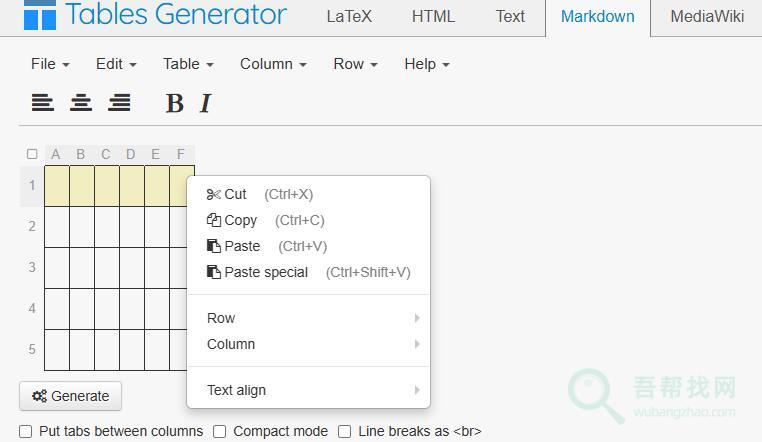Open the Table dropdown menu

[188, 64]
